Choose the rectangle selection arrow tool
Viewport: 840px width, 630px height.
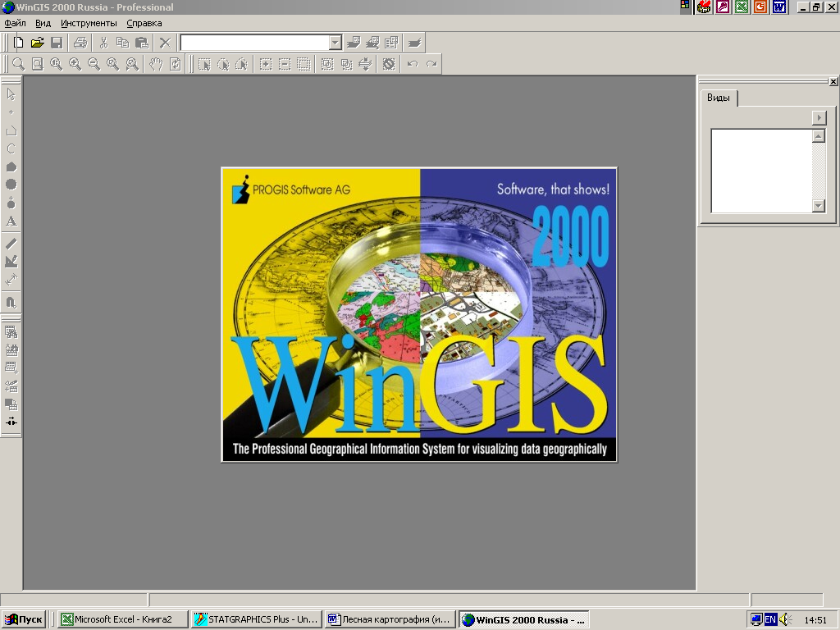point(204,64)
